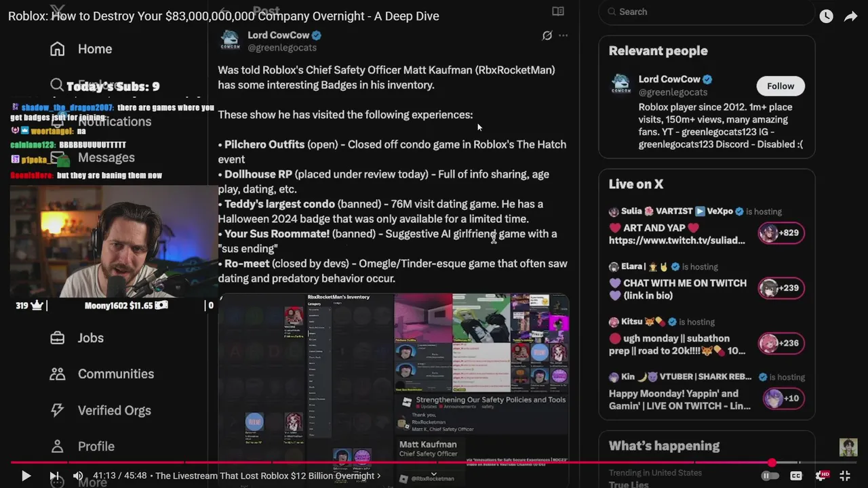Click the Search field on X
868x488 pixels.
click(x=707, y=12)
